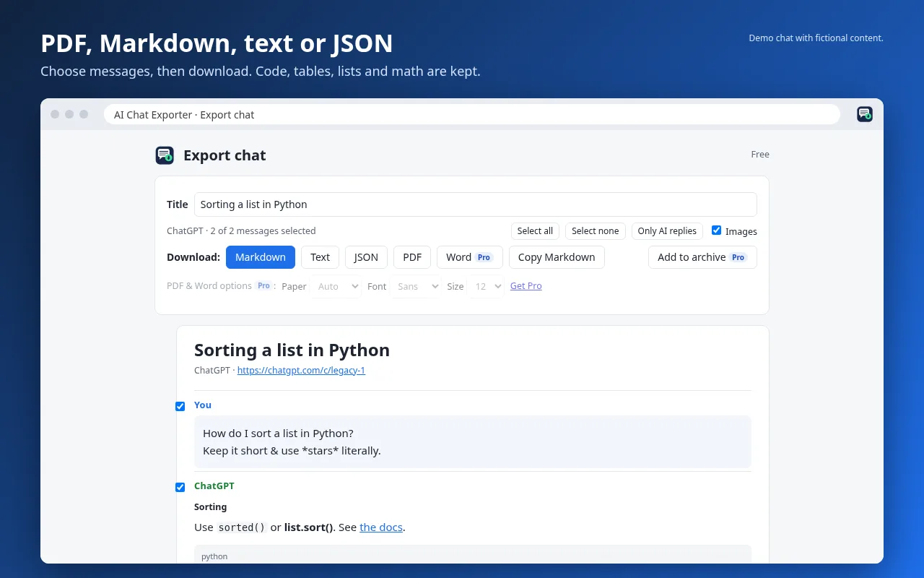
Task: Click the browser address bar showing 'AI Chat Exporter'
Action: (472, 114)
